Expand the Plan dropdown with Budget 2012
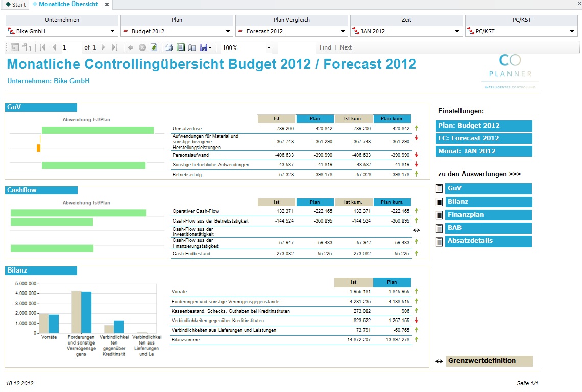Screen dimensions: 582x392 [177, 31]
